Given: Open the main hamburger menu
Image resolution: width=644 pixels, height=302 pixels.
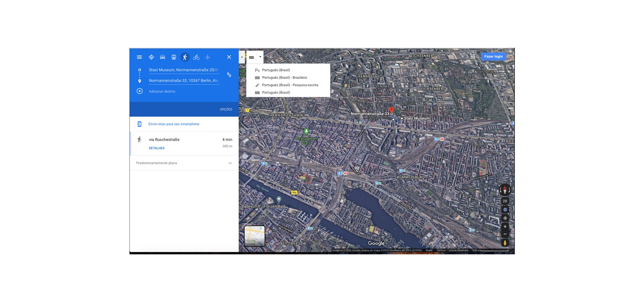Looking at the screenshot, I should 139,57.
